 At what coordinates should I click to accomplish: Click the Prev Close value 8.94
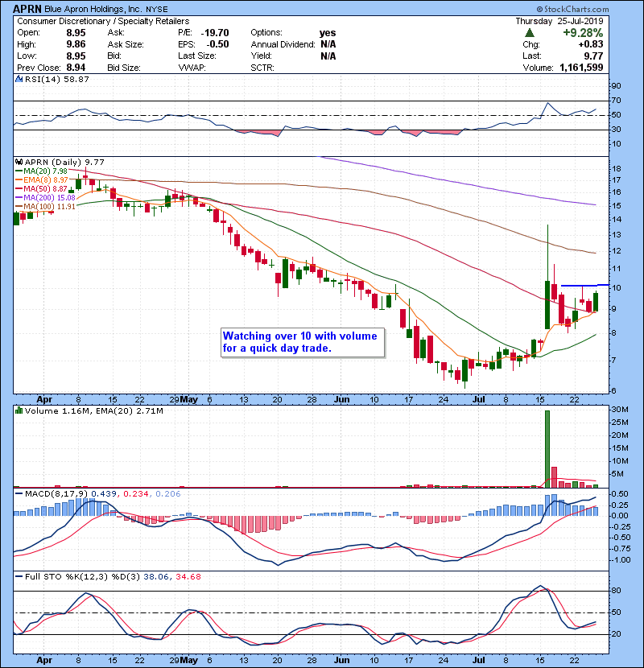(76, 68)
